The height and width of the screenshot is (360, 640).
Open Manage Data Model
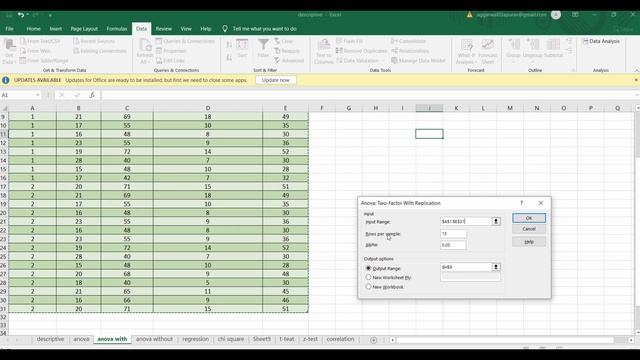418,60
